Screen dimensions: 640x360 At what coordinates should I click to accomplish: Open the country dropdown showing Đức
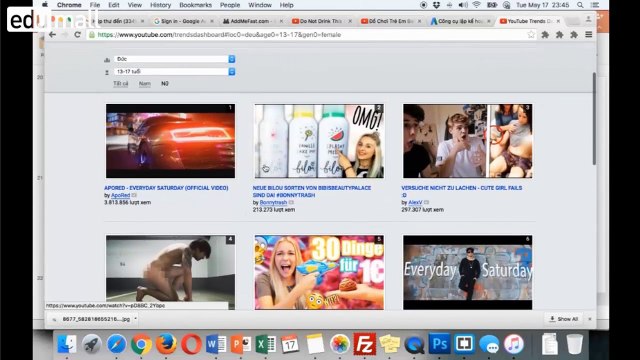click(x=174, y=59)
